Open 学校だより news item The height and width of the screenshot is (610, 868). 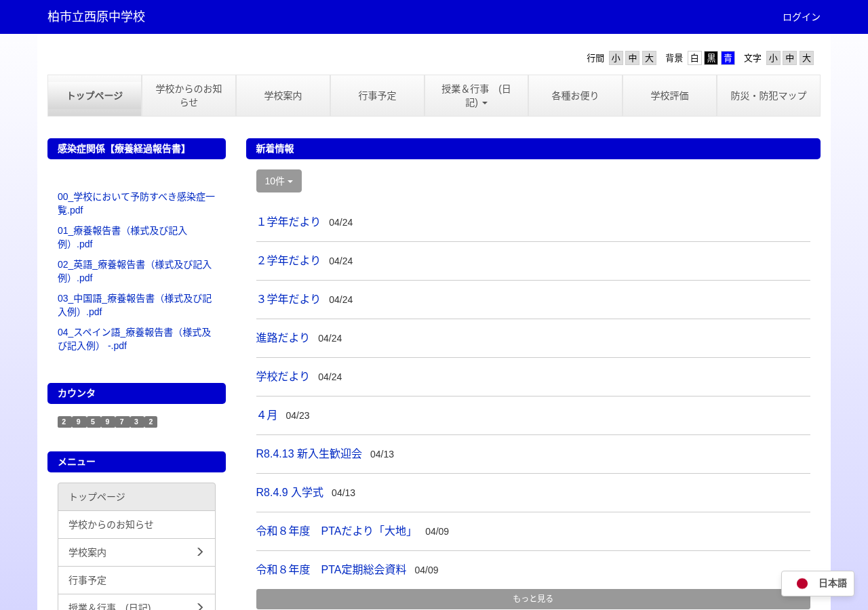pyautogui.click(x=283, y=376)
